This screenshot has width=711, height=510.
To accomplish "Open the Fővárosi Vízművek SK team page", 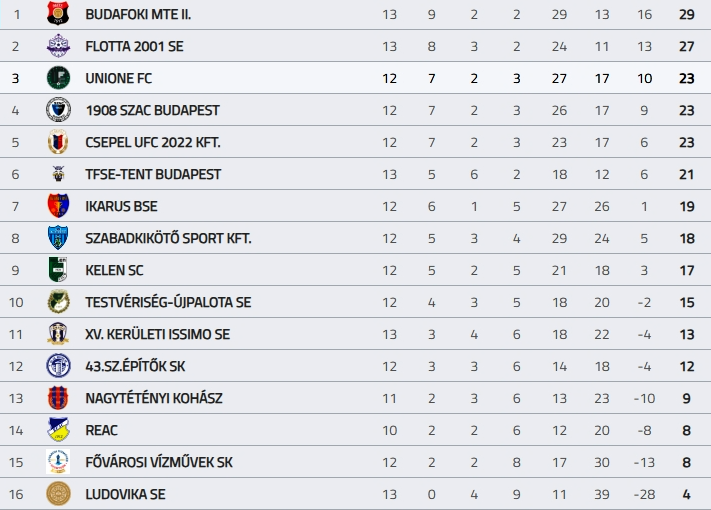I will click(x=159, y=462).
